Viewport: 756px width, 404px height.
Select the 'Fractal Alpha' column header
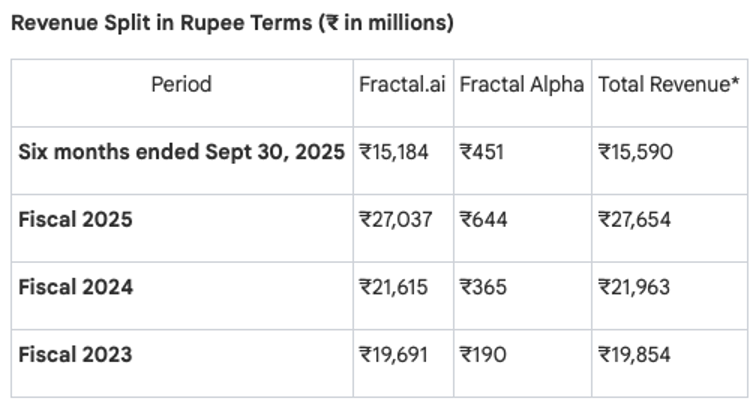coord(521,85)
